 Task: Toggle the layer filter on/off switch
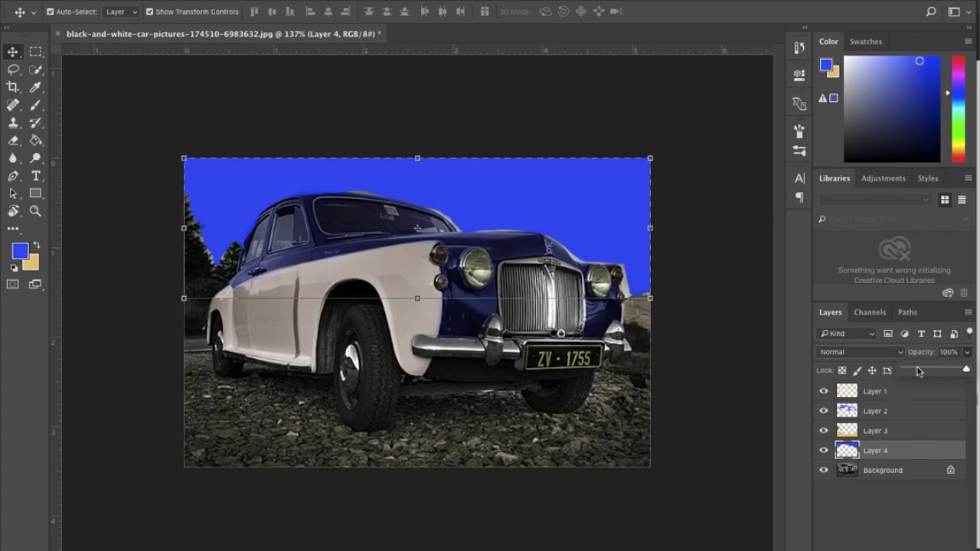point(969,332)
